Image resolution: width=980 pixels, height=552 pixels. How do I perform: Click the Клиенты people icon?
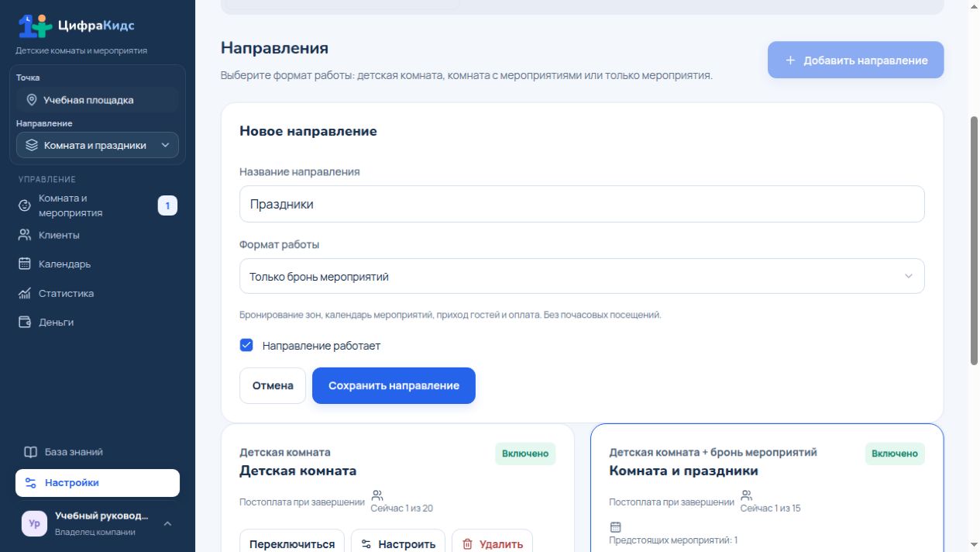tap(25, 235)
